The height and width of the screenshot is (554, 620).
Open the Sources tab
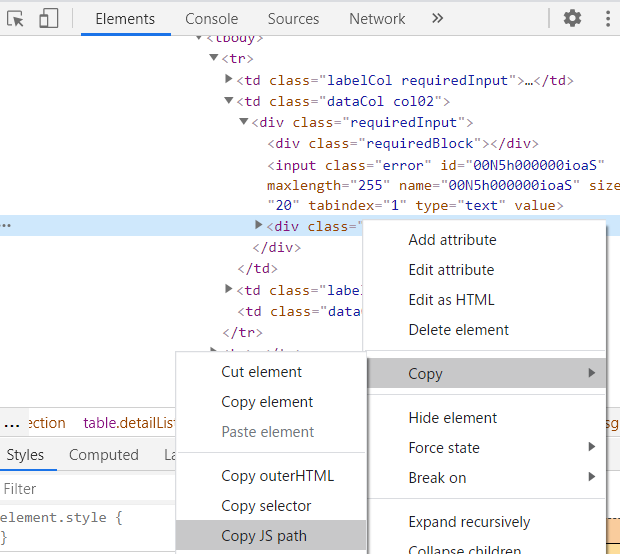coord(293,19)
